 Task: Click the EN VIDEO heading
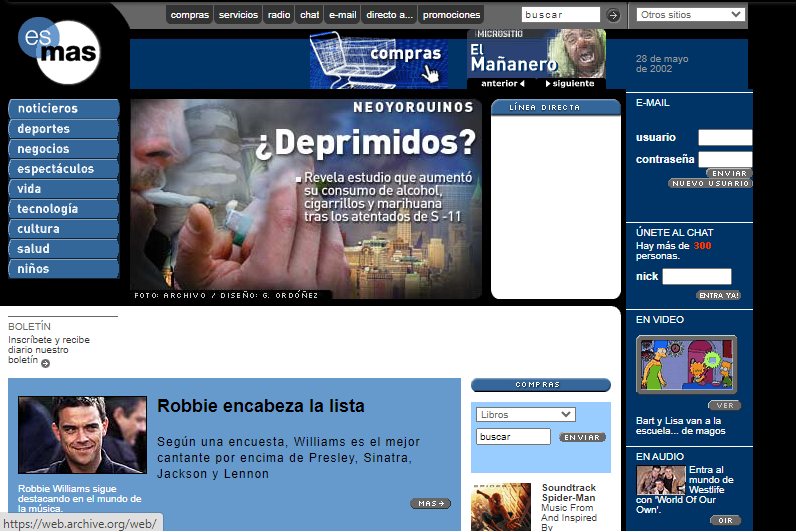(660, 320)
